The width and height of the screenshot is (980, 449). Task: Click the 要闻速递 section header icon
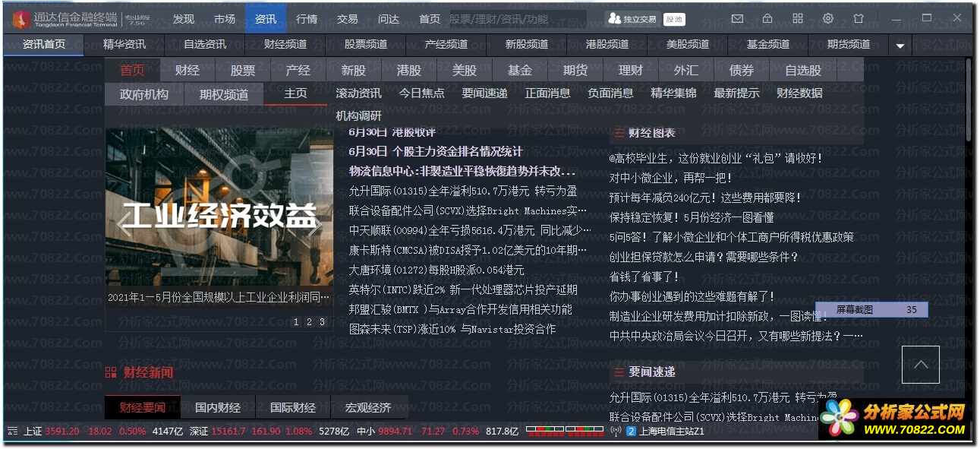click(619, 372)
